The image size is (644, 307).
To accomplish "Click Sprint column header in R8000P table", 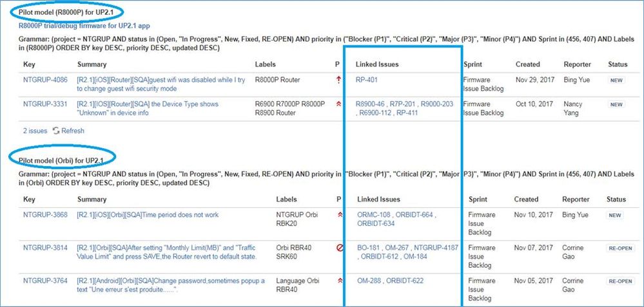I will click(x=473, y=64).
